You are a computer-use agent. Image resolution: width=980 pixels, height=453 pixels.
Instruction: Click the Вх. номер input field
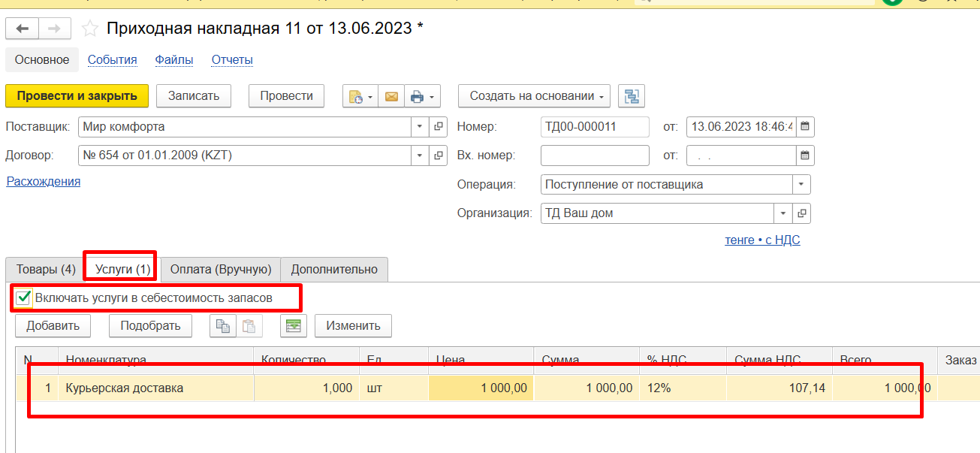pos(594,156)
